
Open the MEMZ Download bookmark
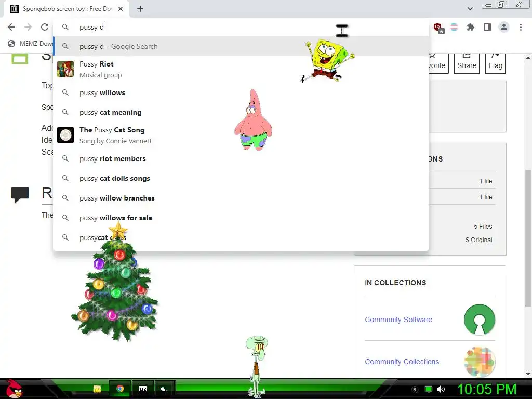31,44
